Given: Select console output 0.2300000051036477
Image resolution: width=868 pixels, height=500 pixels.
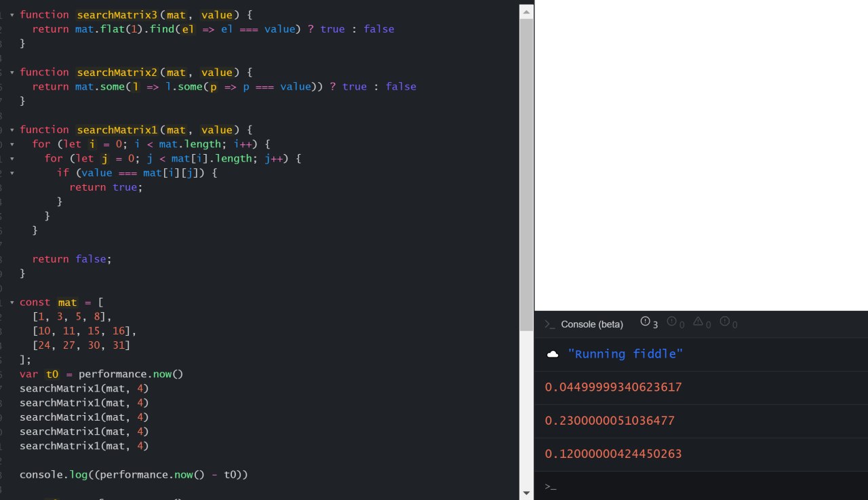Looking at the screenshot, I should pos(610,421).
